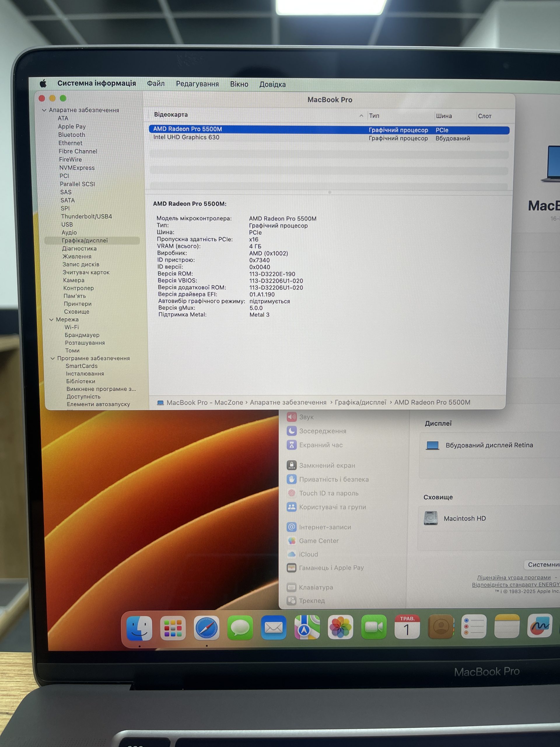Select Інтернет-записи in System Settings
The height and width of the screenshot is (747, 560).
(x=319, y=527)
